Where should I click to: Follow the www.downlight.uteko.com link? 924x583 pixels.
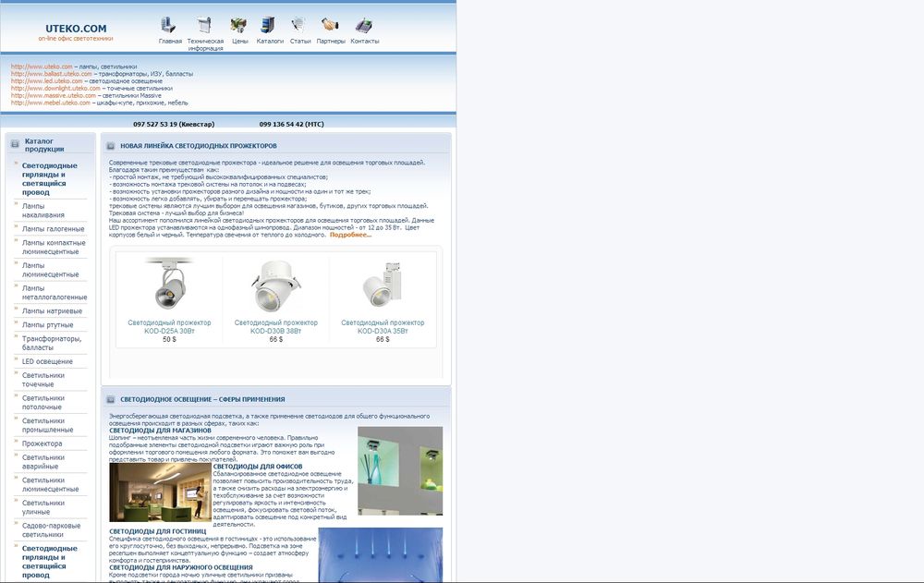(55, 89)
